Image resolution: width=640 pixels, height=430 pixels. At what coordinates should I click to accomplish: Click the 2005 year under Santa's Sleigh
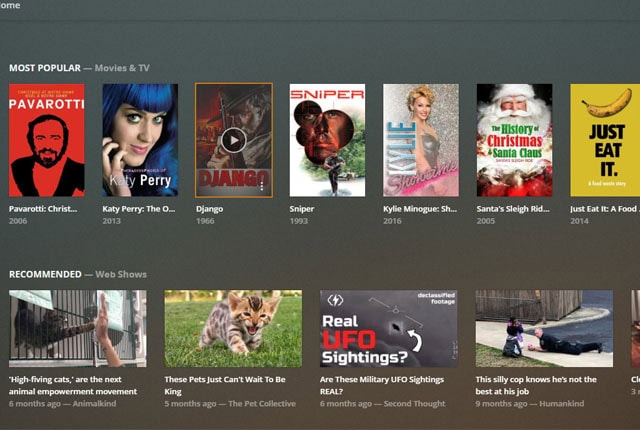tap(486, 221)
